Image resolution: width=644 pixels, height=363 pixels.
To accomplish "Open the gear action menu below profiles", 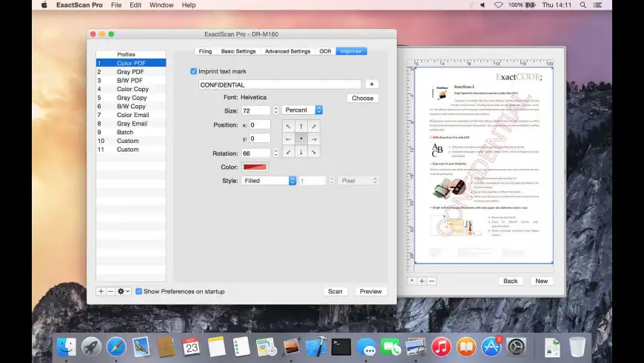I will tap(124, 292).
